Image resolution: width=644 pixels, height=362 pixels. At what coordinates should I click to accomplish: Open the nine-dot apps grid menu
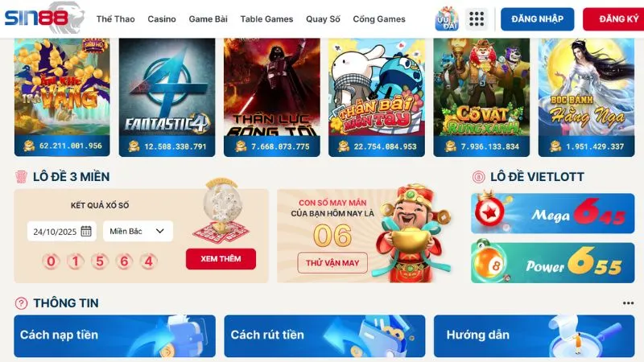(477, 19)
